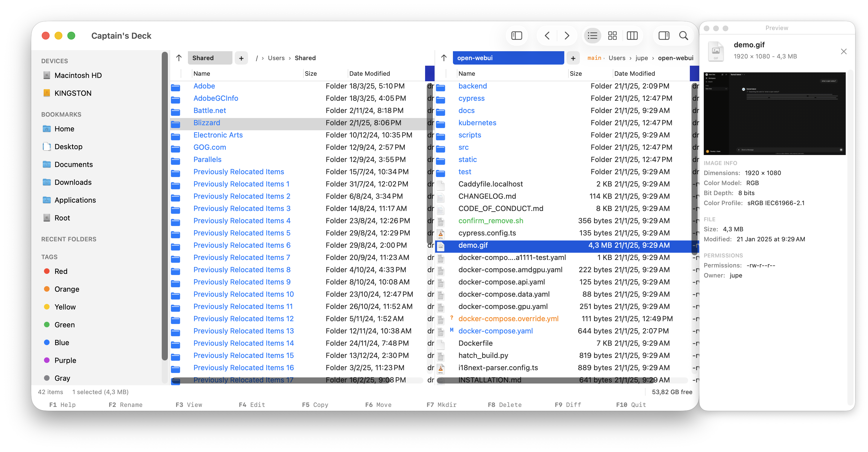868x452 pixels.
Task: Open search with magnifying glass
Action: point(683,36)
